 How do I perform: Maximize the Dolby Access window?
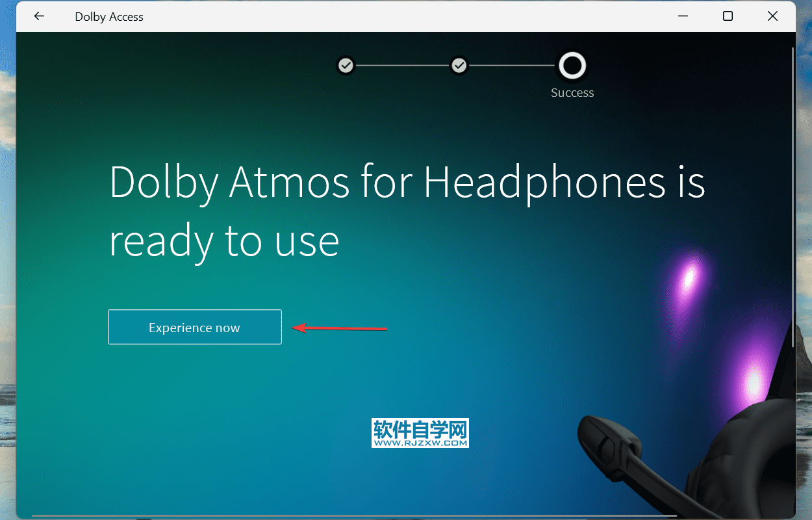coord(728,16)
